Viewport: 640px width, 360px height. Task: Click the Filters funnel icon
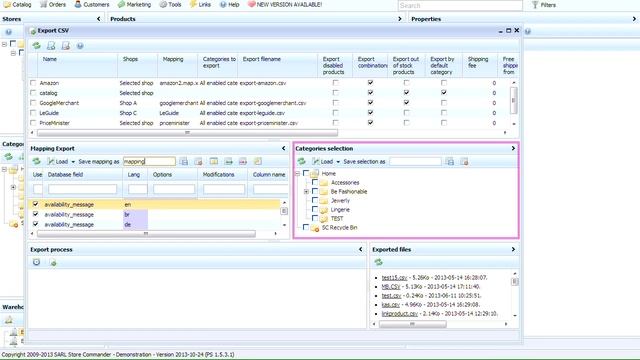pos(535,5)
